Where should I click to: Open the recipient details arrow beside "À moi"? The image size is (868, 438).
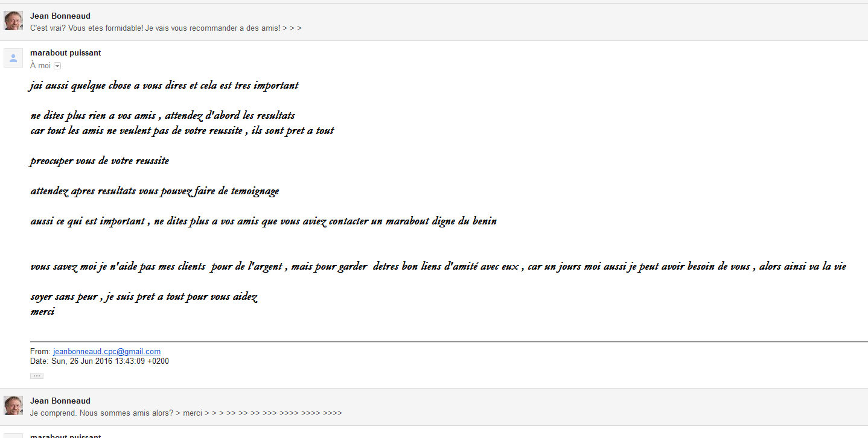(57, 66)
